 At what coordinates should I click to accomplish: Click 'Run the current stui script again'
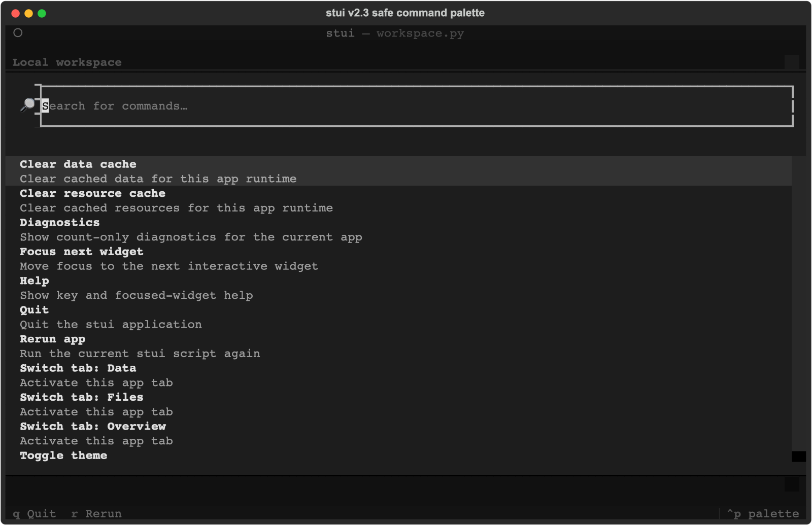click(140, 354)
